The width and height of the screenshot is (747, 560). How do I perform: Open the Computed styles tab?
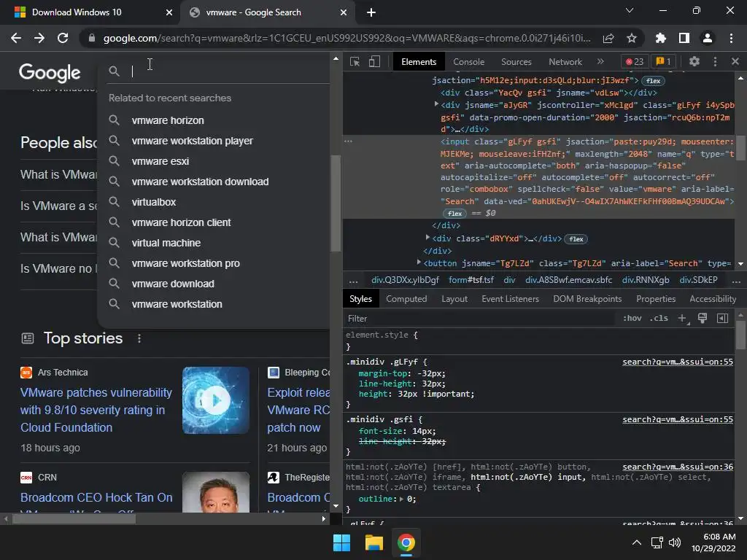point(406,299)
